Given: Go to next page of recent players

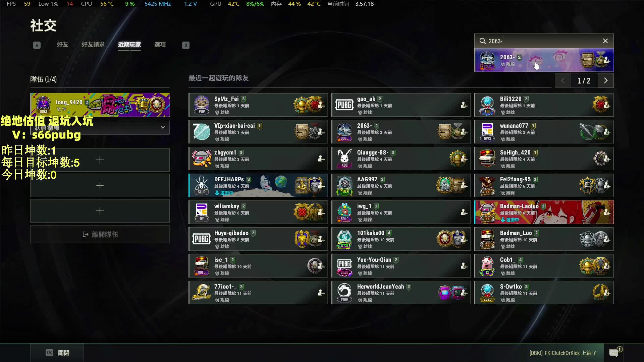Looking at the screenshot, I should tap(606, 80).
